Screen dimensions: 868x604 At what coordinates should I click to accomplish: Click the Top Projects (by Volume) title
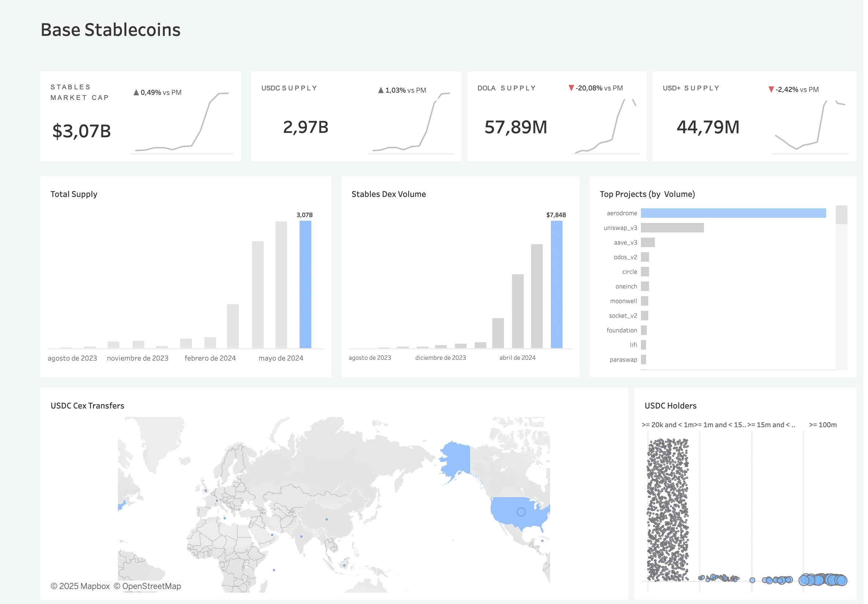[647, 194]
